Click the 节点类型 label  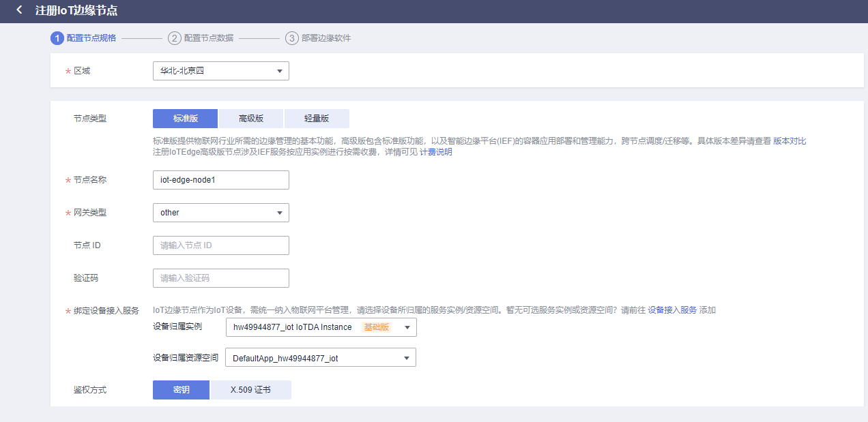(x=90, y=119)
